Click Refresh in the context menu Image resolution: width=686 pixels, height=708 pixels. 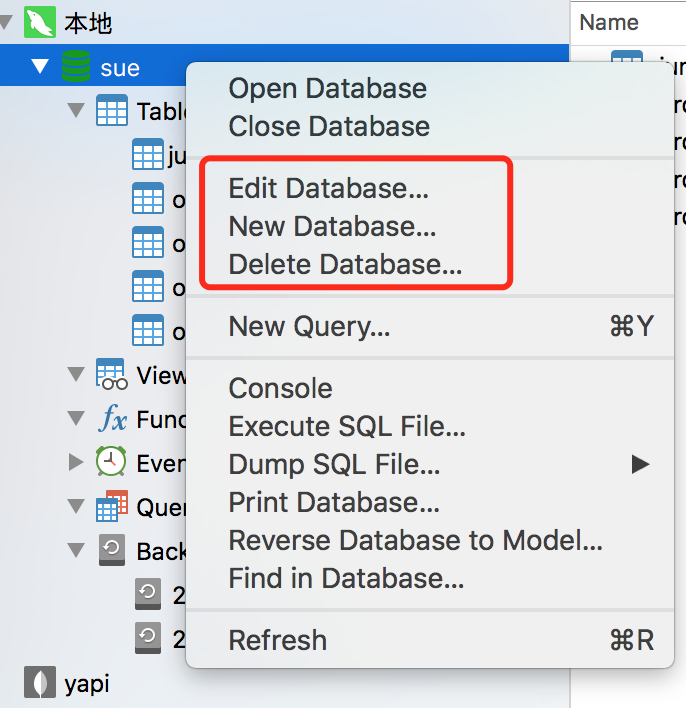[278, 640]
